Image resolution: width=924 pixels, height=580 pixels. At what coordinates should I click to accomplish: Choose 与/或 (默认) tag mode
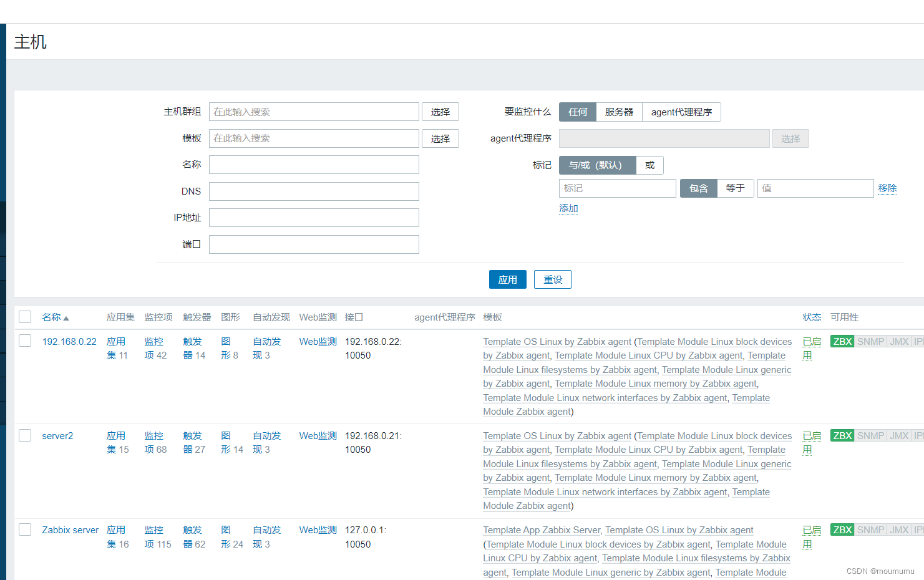597,165
